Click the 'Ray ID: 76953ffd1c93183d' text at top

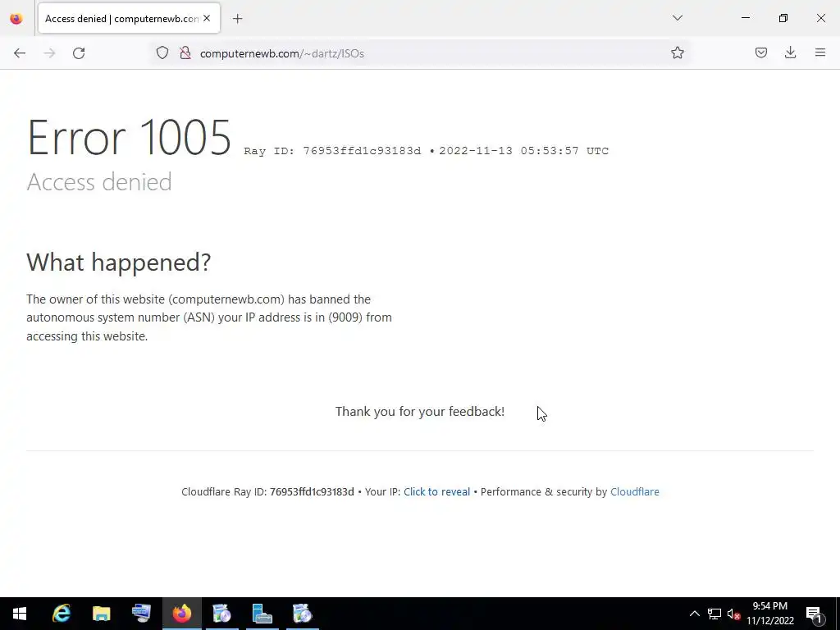tap(332, 151)
